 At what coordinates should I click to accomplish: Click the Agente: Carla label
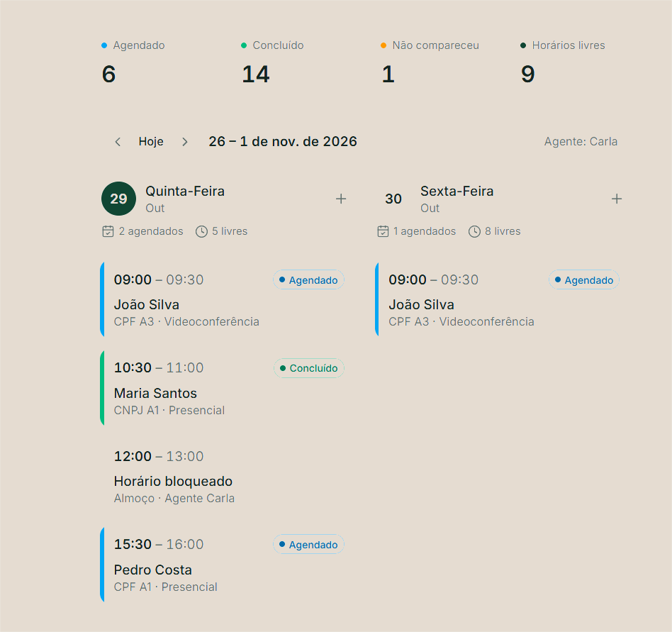pyautogui.click(x=581, y=141)
